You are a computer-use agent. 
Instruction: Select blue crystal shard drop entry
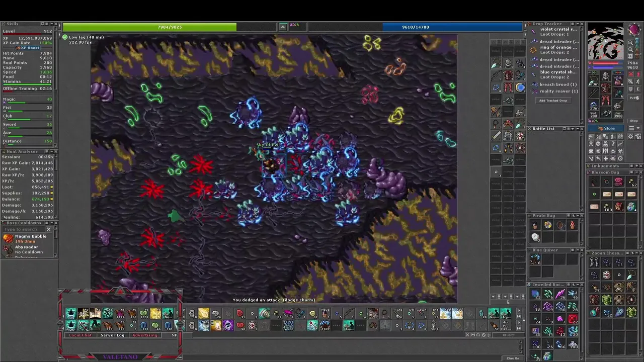553,74
